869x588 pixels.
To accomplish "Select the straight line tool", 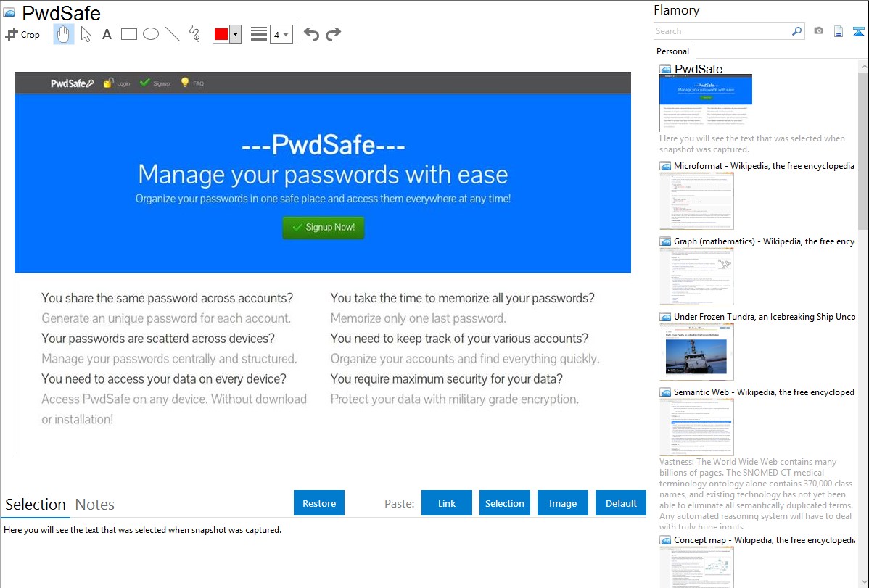I will point(173,34).
